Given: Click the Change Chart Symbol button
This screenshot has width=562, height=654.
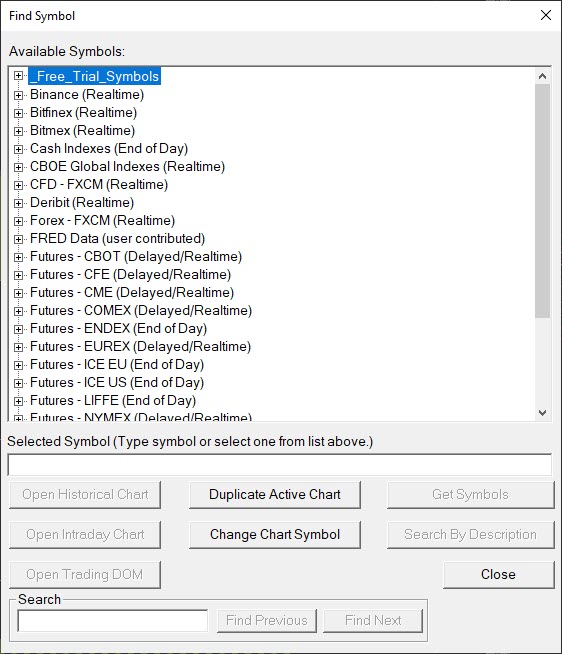Looking at the screenshot, I should click(x=275, y=535).
